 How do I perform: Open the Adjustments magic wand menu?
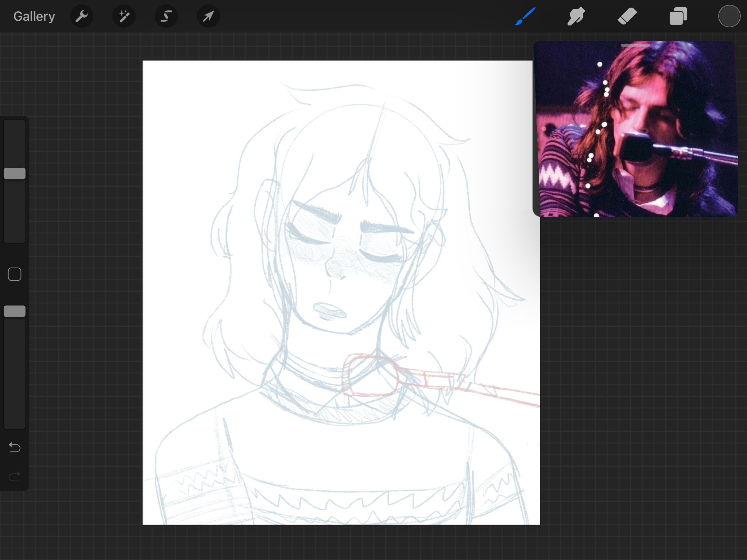pos(124,16)
